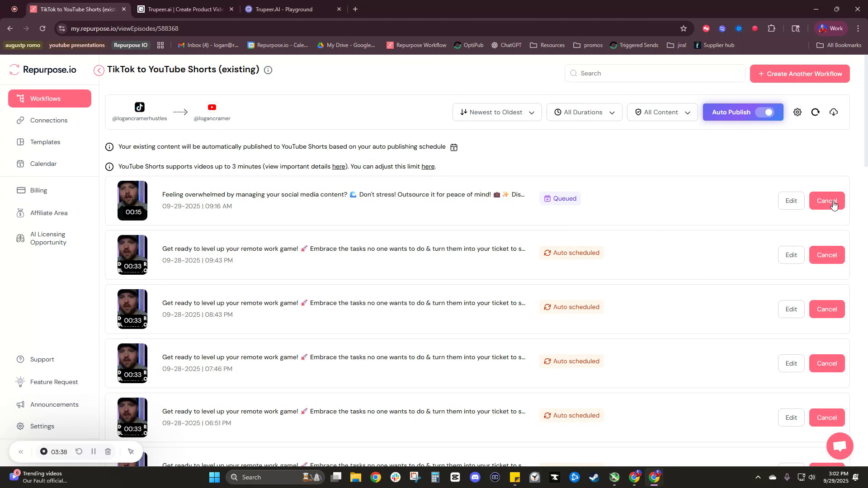Click the download episodes cloud icon
868x488 pixels.
[x=834, y=112]
